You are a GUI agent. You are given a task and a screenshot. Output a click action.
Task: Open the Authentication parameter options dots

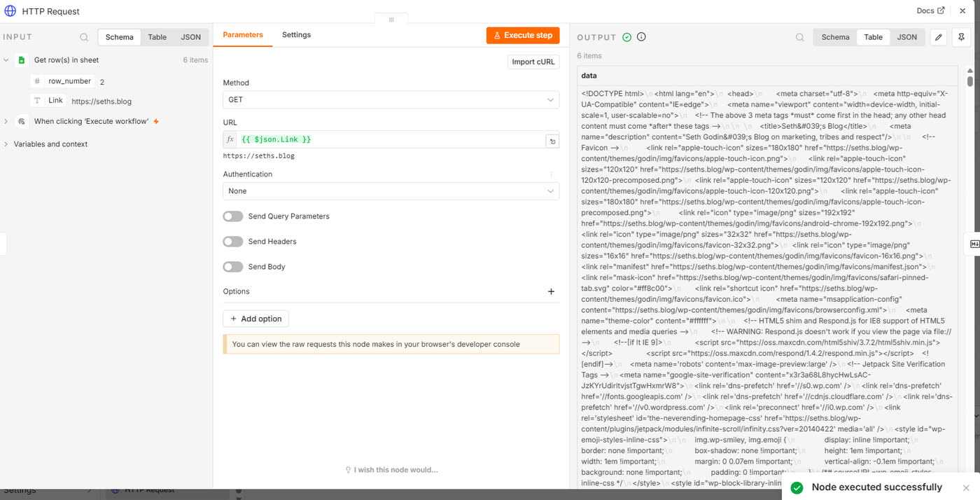[x=551, y=174]
